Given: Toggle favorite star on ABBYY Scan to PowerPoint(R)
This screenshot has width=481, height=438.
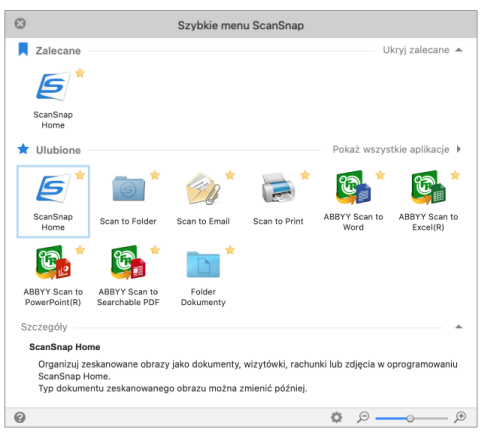Looking at the screenshot, I should (x=80, y=250).
